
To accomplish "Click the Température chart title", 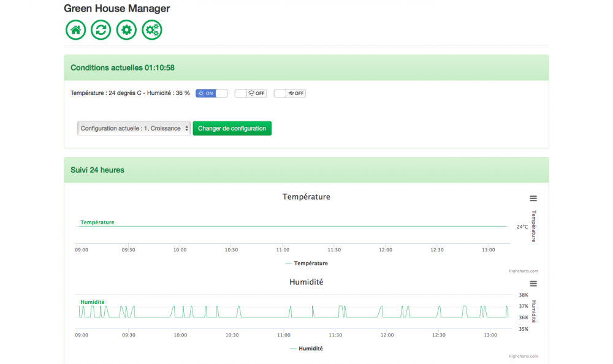I will [306, 197].
